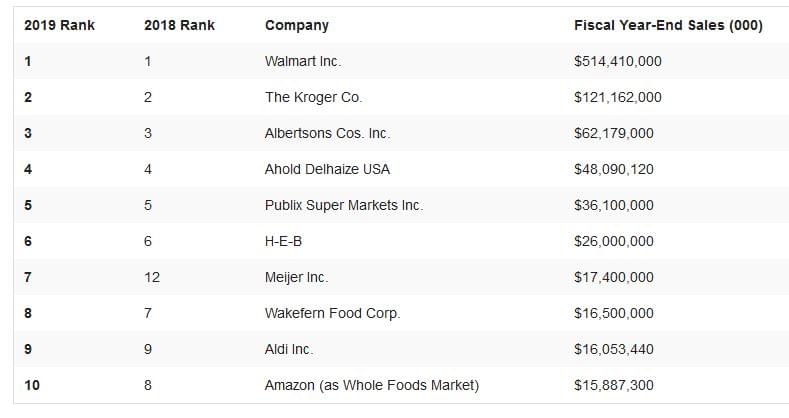This screenshot has width=789, height=418.
Task: Click Amazon (as Whole Foods Market) cell
Action: (x=372, y=385)
